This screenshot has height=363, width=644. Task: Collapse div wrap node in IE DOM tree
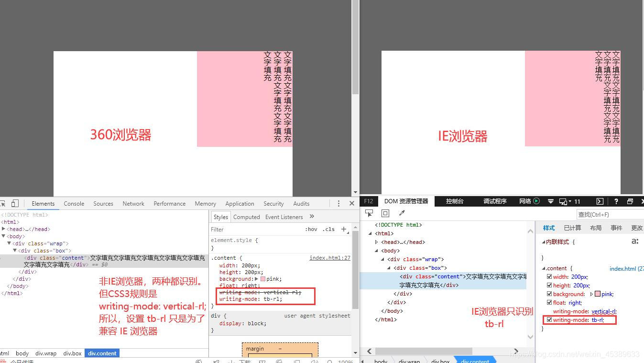click(x=383, y=259)
